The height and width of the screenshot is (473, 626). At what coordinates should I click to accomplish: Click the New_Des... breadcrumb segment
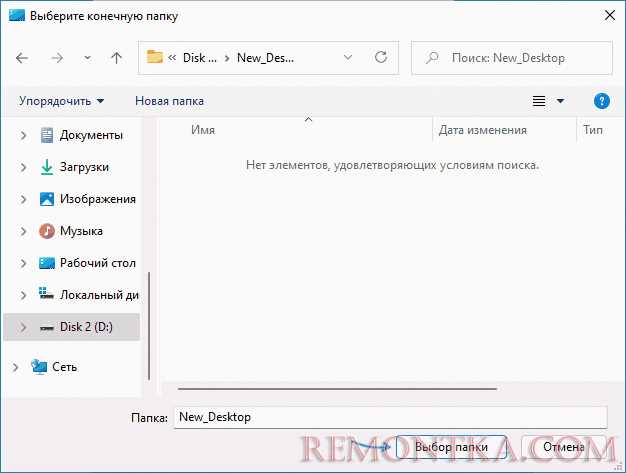pyautogui.click(x=265, y=58)
